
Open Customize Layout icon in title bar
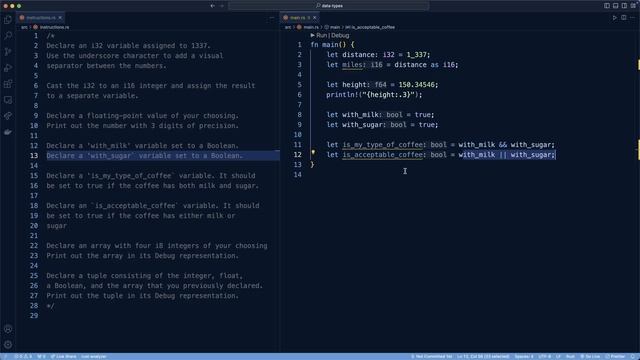point(633,6)
